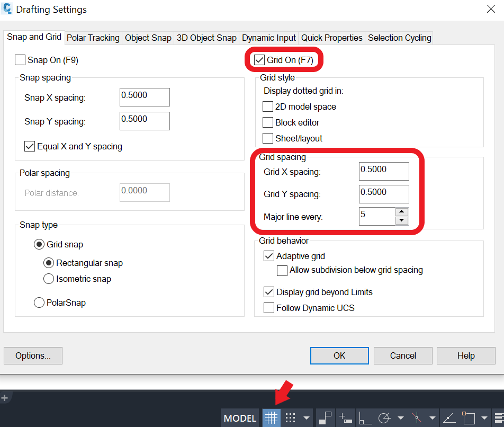Decrease the Major line every value
504x427 pixels.
click(x=402, y=220)
